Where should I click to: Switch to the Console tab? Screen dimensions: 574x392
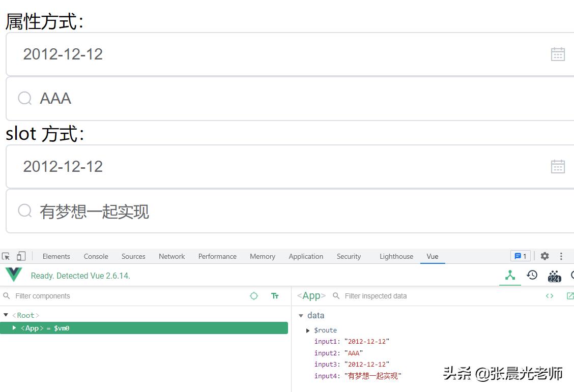tap(96, 256)
